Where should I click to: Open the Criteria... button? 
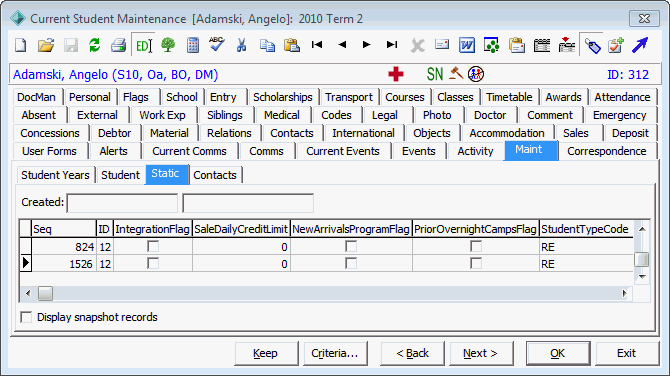(x=335, y=353)
